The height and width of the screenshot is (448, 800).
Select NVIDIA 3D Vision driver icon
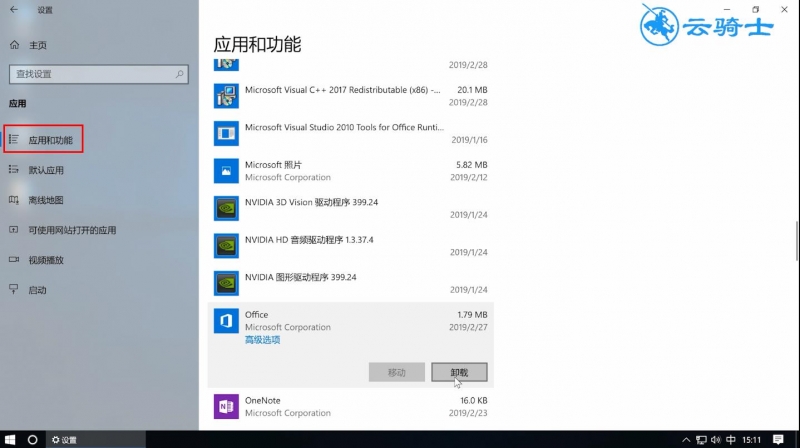tap(226, 208)
